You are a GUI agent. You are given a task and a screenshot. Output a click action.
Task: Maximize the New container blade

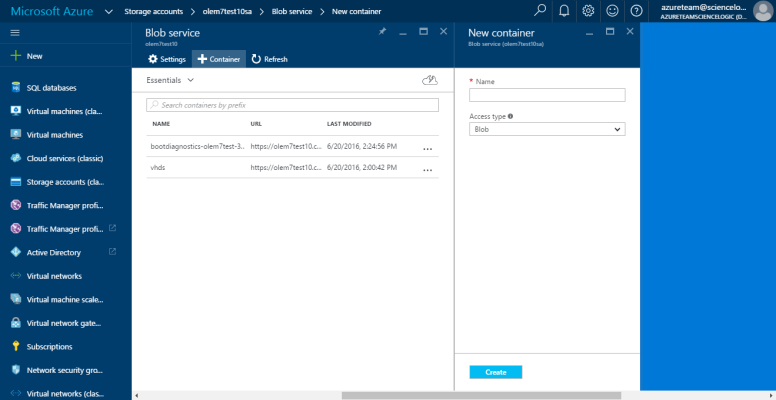(610, 31)
